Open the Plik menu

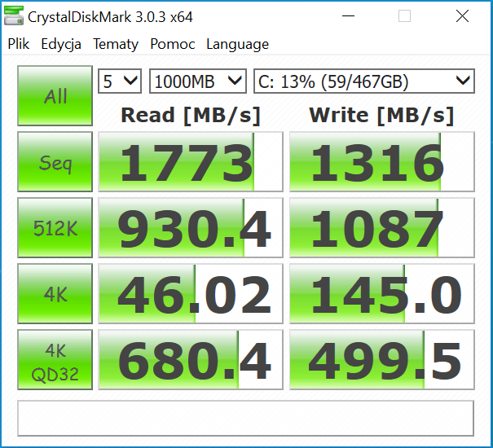[x=19, y=44]
